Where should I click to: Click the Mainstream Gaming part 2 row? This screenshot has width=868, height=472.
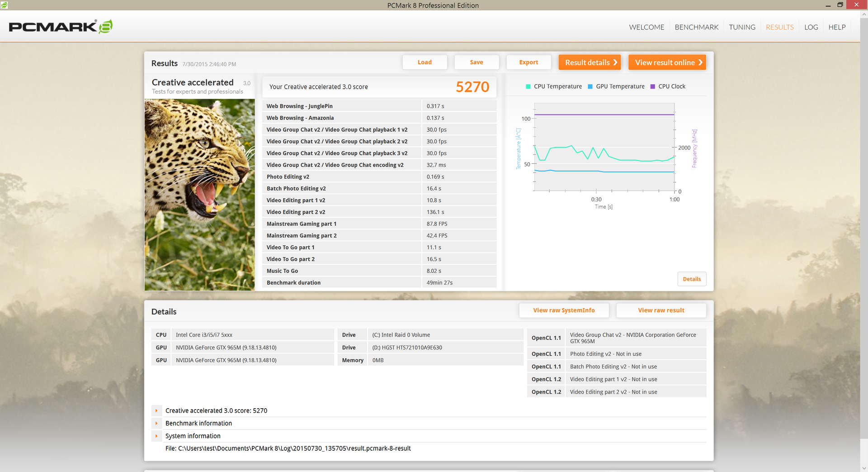click(x=379, y=235)
